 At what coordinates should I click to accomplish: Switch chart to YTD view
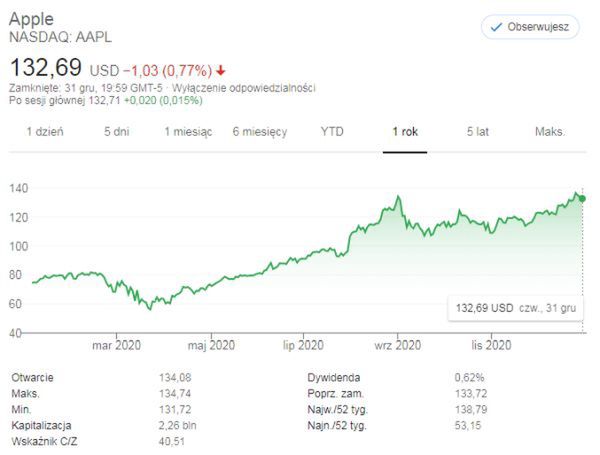pyautogui.click(x=332, y=132)
